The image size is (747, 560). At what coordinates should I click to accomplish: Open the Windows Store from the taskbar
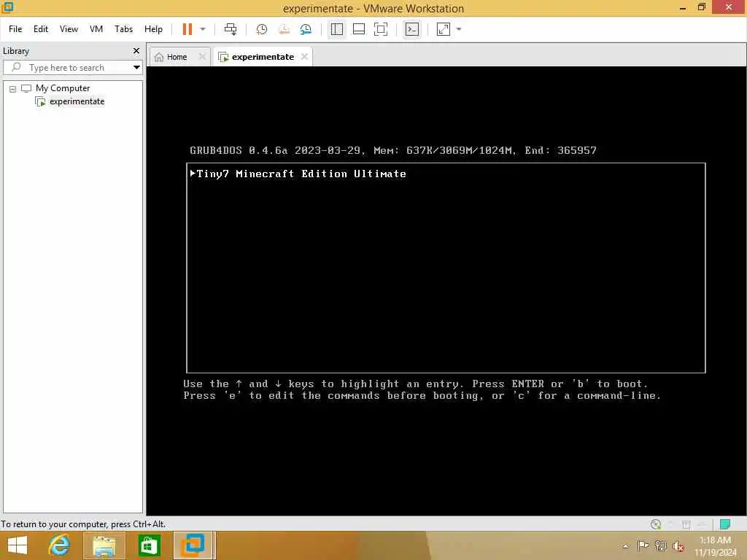coord(149,545)
